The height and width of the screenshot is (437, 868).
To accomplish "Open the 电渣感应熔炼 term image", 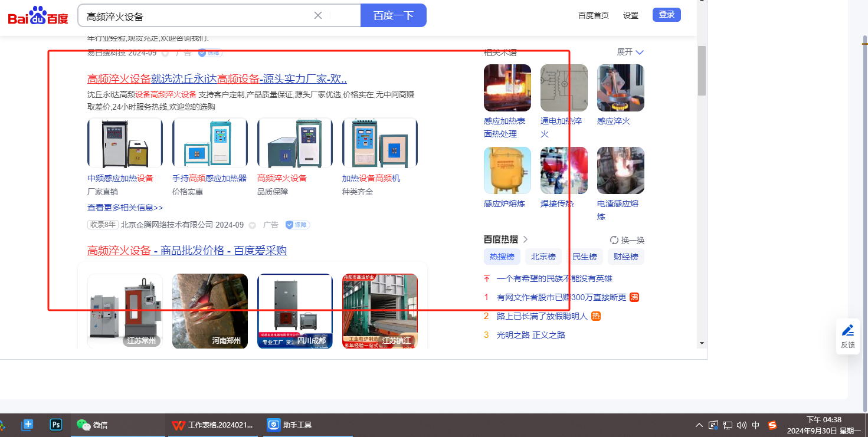I will 621,170.
